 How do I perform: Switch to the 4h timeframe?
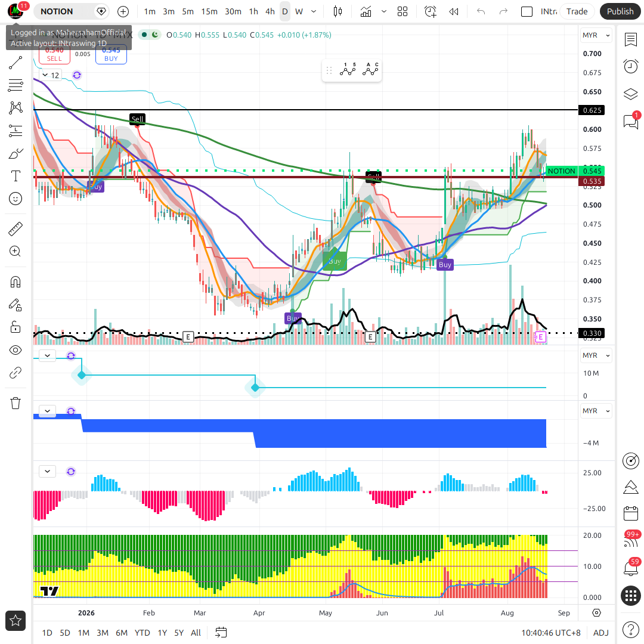270,11
